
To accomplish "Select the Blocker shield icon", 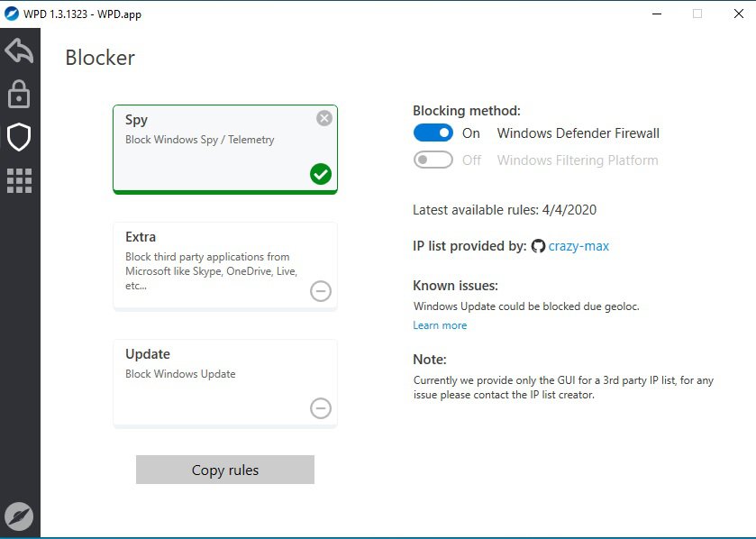I will point(19,137).
